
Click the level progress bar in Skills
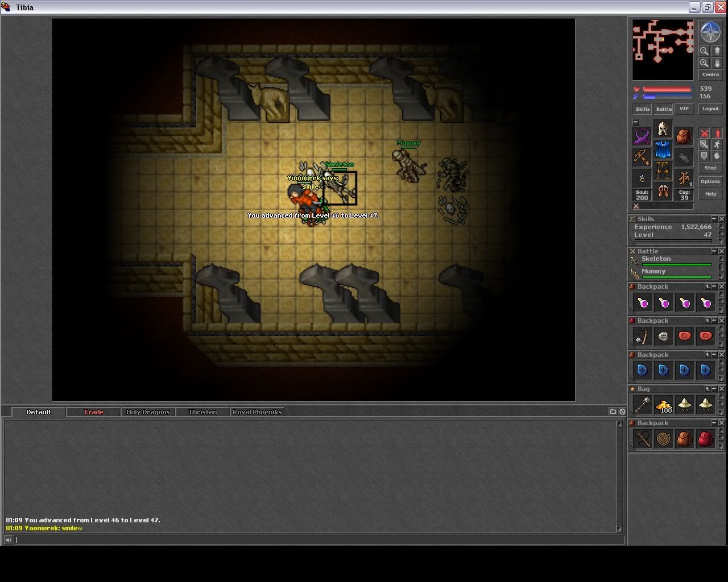673,241
